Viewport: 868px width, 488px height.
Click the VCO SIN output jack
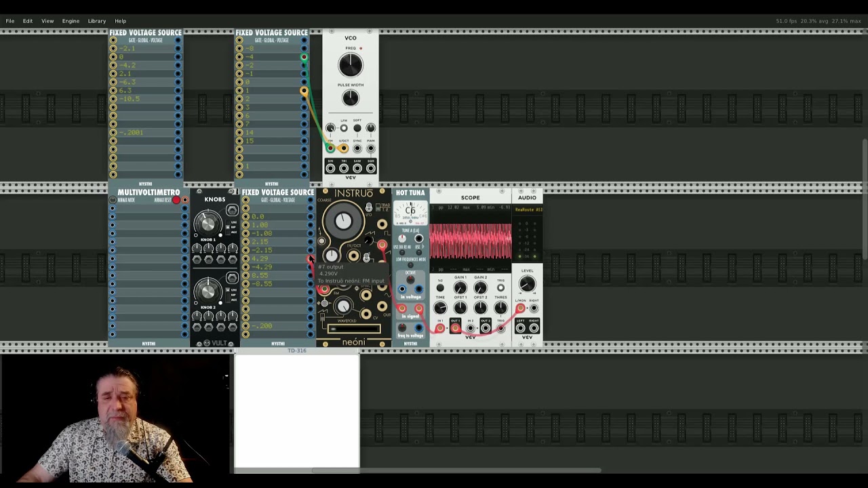click(330, 169)
